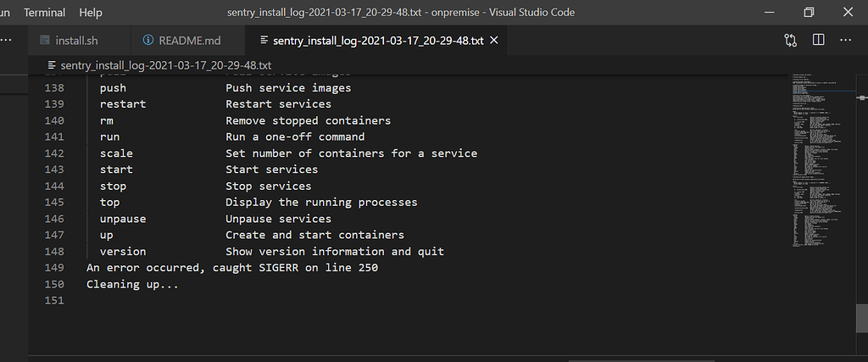The image size is (868, 362).
Task: Expand the sentry_install_log breadcrumb file name
Action: pos(165,64)
